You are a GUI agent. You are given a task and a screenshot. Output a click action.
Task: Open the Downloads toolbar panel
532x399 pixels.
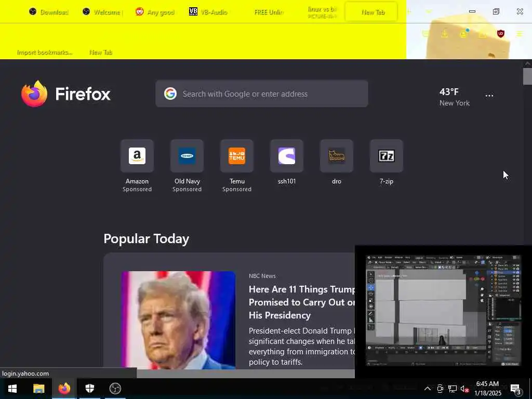point(444,34)
